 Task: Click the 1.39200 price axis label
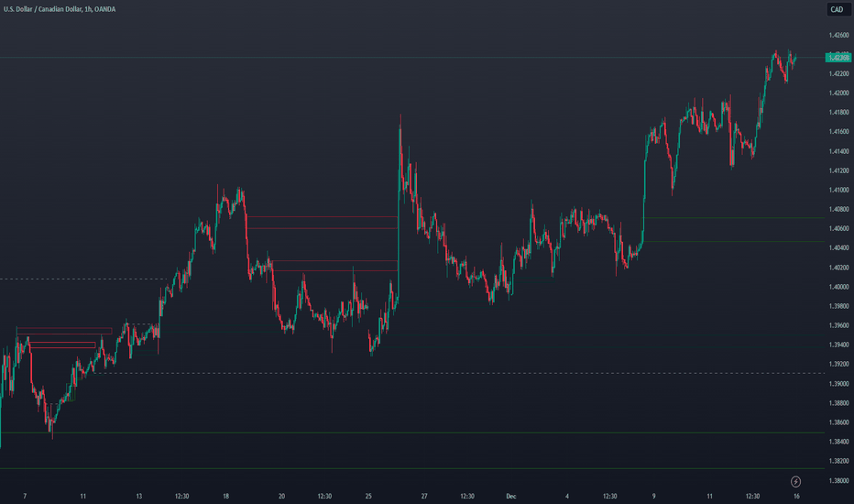[x=838, y=365]
